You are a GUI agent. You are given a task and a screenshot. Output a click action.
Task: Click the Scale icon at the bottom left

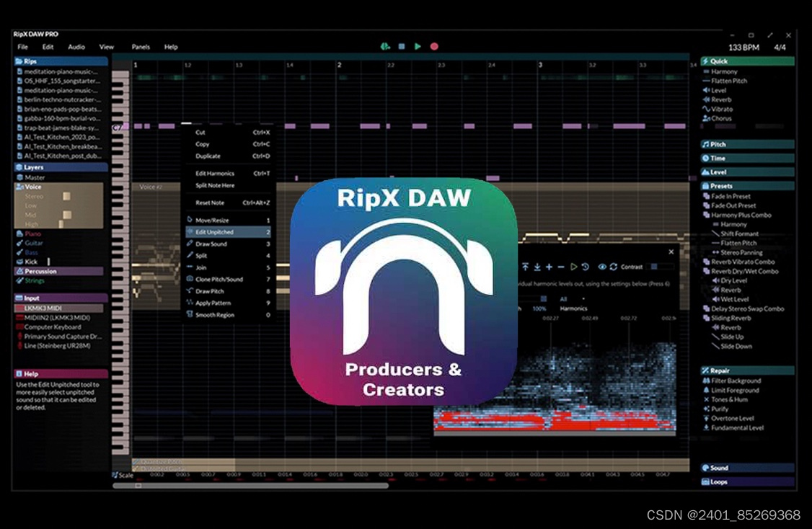(x=115, y=475)
